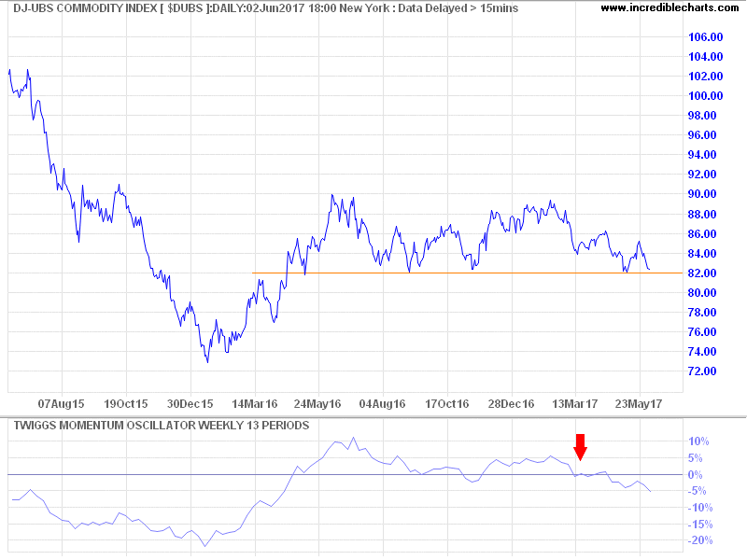Image resolution: width=747 pixels, height=560 pixels.
Task: Select the 0% oscillator axis label
Action: point(696,475)
